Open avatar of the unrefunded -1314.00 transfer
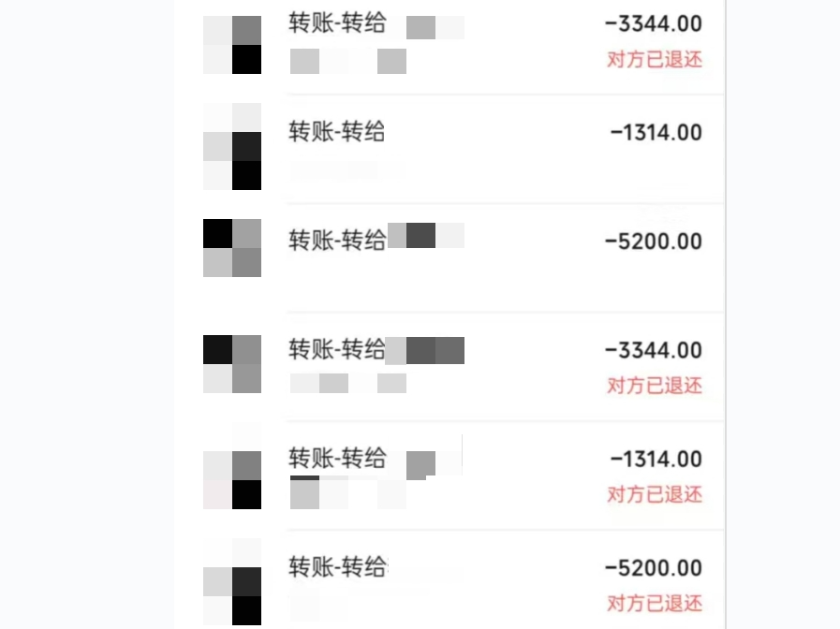This screenshot has width=840, height=629. pyautogui.click(x=232, y=146)
